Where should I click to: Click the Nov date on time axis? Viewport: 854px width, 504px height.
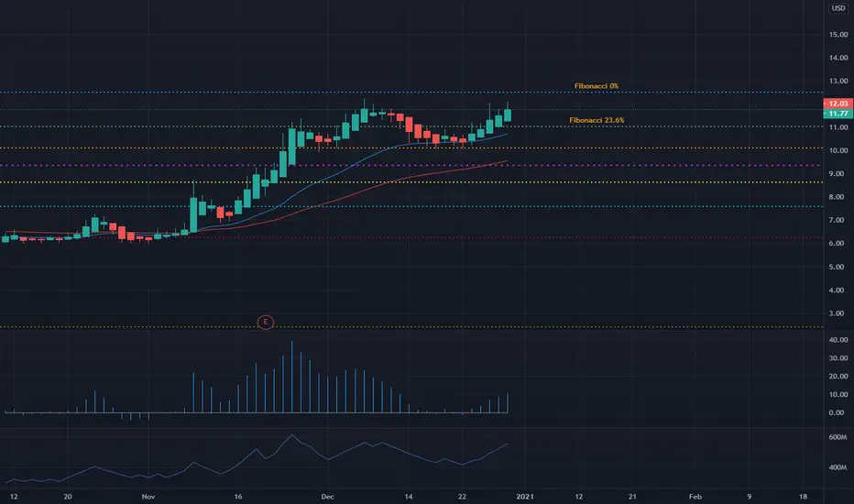pyautogui.click(x=148, y=497)
